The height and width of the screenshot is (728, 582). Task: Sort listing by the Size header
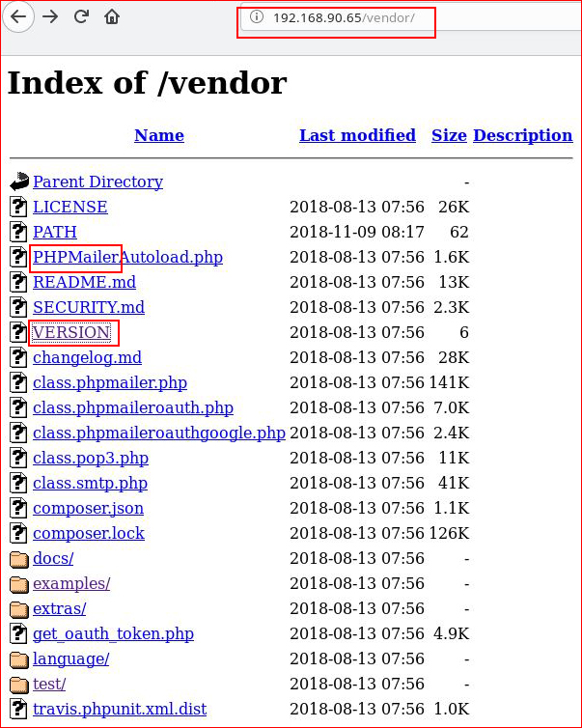click(449, 135)
